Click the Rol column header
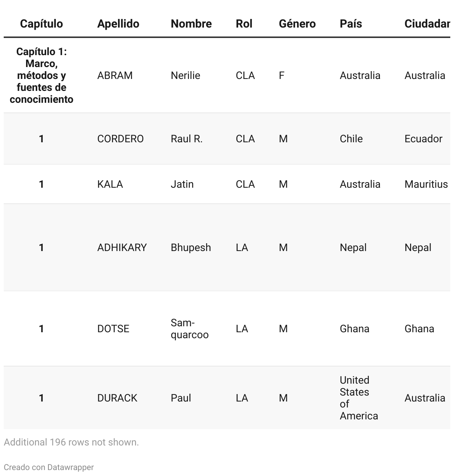Image resolution: width=454 pixels, height=476 pixels. [244, 24]
